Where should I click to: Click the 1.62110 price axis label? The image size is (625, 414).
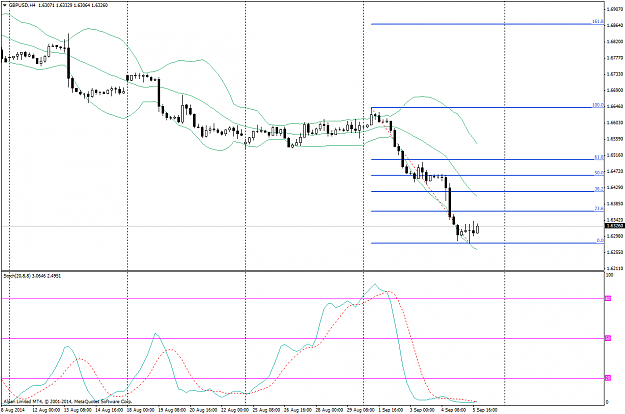pyautogui.click(x=614, y=269)
